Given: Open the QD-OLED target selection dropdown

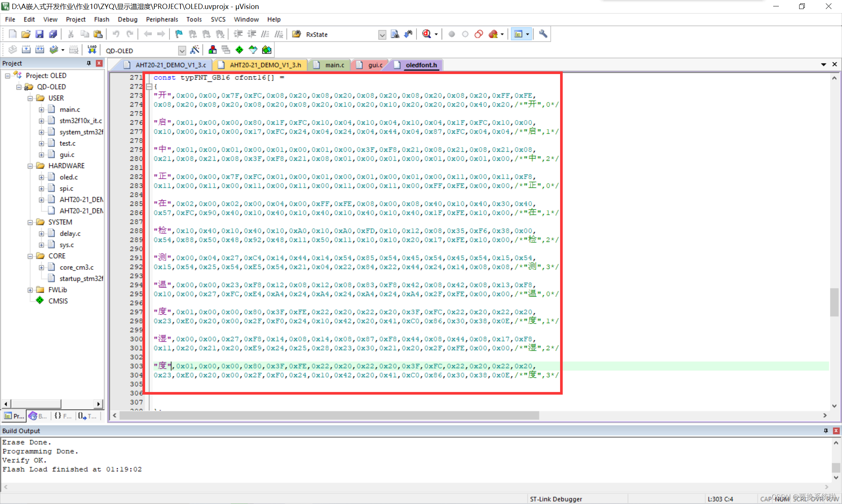Looking at the screenshot, I should tap(182, 51).
